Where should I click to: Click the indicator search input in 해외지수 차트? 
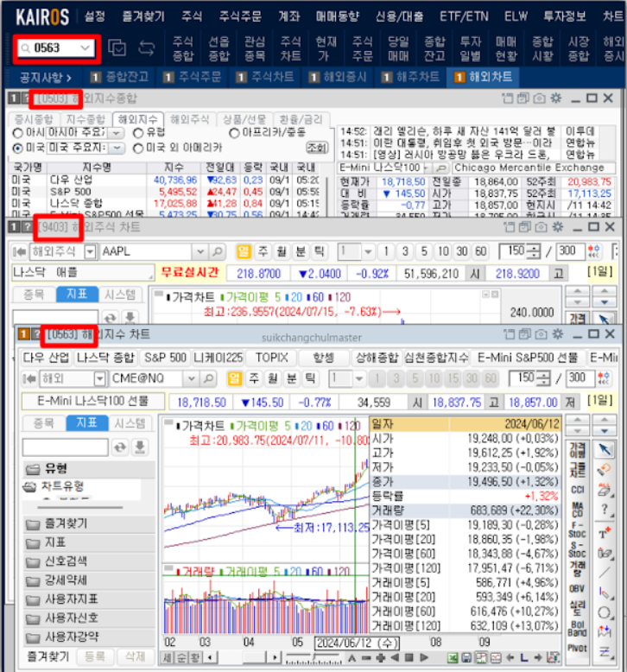65,447
